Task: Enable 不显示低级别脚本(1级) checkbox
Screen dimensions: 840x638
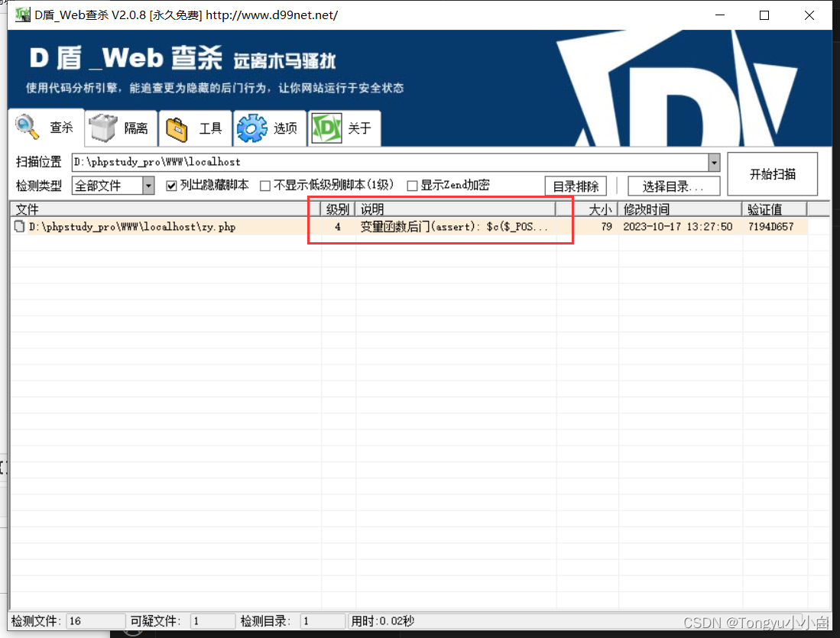Action: click(x=264, y=186)
